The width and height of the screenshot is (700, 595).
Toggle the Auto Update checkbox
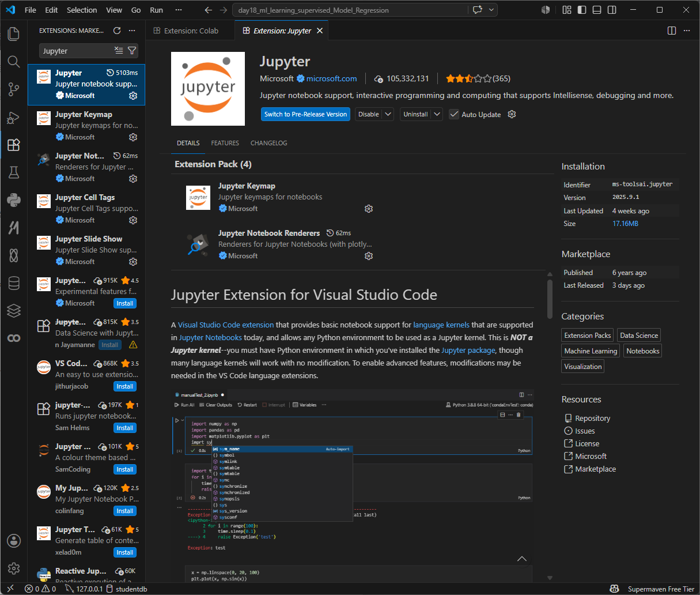pos(454,114)
